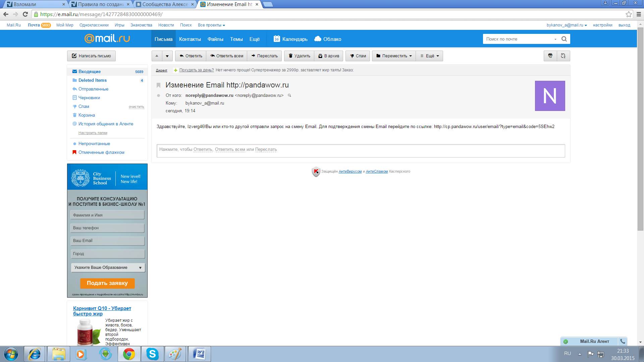
Task: Find sender's emails magnifier icon
Action: pos(289,96)
